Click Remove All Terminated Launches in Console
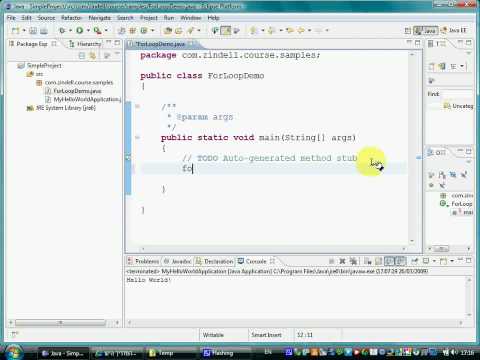 click(x=353, y=261)
